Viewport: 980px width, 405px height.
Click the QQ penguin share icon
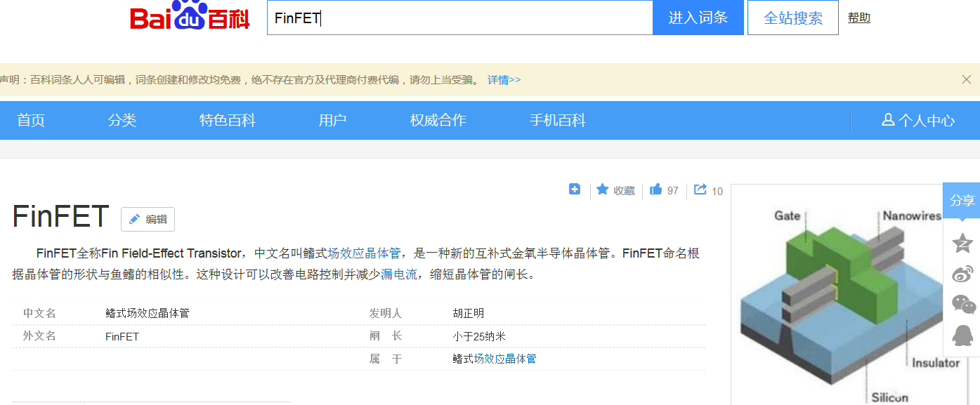coord(962,336)
